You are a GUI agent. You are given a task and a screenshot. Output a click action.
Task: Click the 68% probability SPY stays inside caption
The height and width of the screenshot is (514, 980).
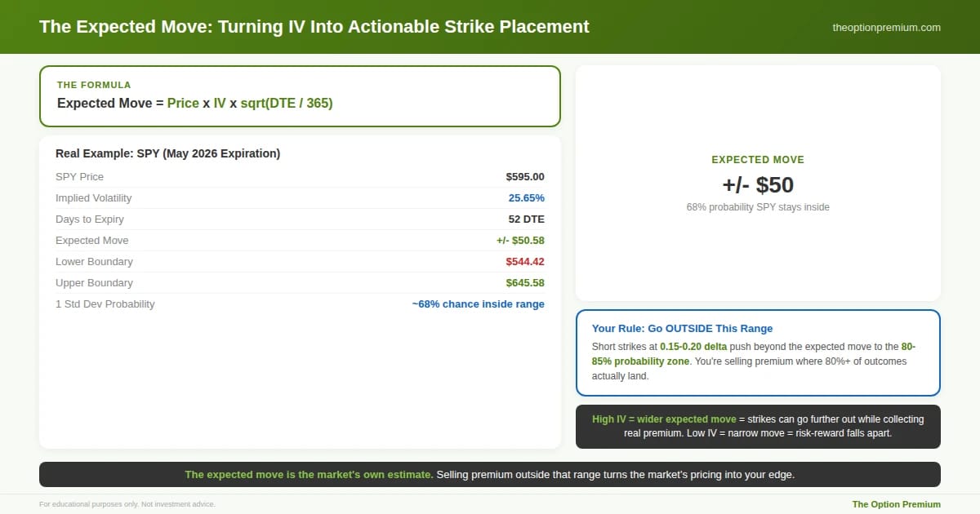758,207
